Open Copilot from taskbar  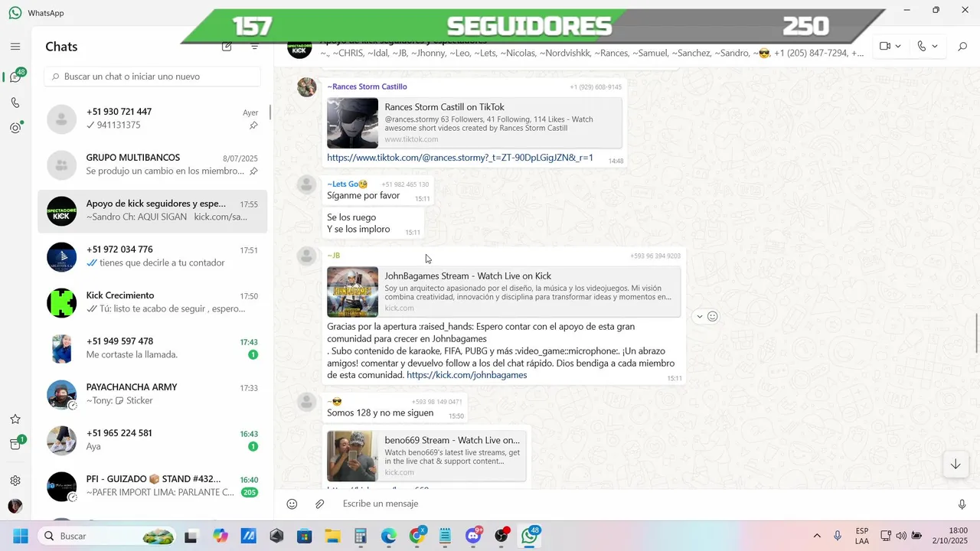[220, 536]
